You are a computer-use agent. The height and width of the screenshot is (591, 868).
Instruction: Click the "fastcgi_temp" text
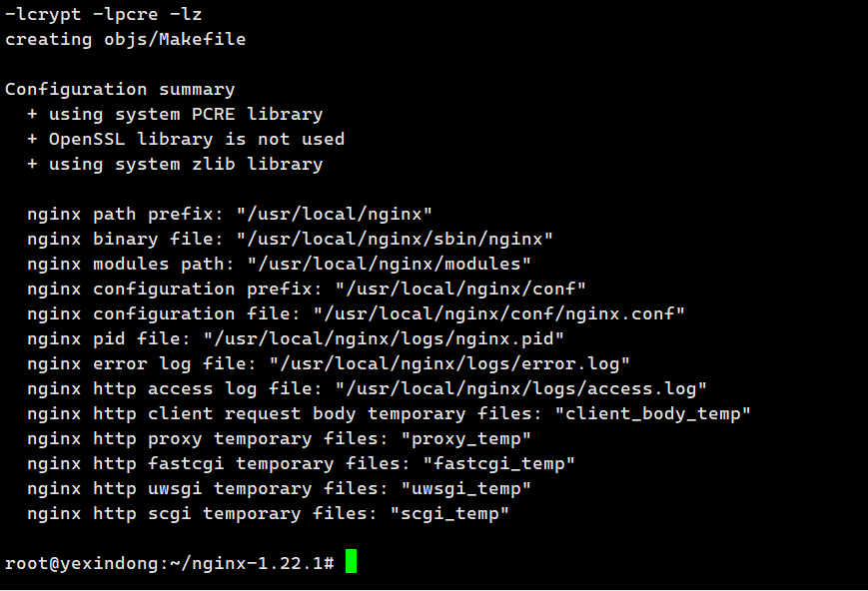[498, 464]
